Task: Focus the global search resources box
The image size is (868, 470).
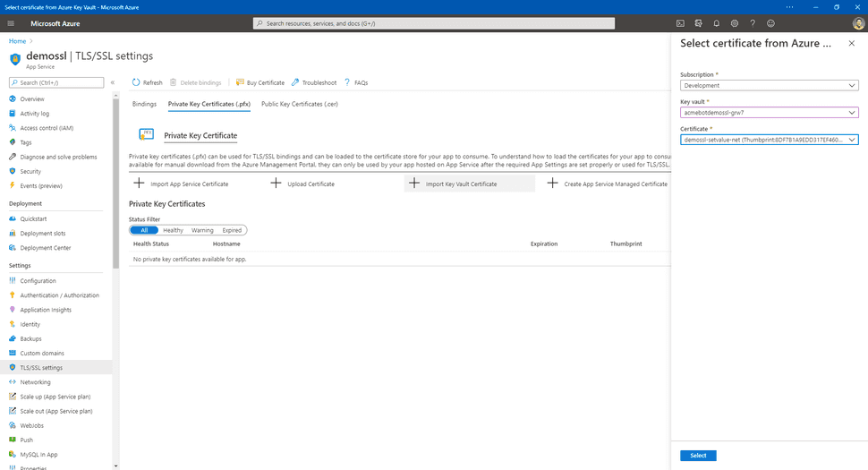Action: tap(433, 23)
